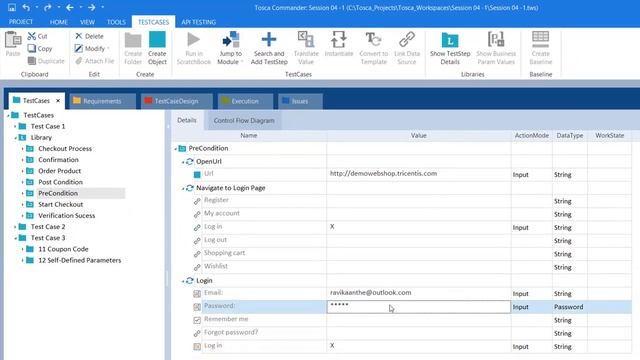Collapse Test Case 3 in tree
Viewport: 640px width, 360px height.
(15, 238)
